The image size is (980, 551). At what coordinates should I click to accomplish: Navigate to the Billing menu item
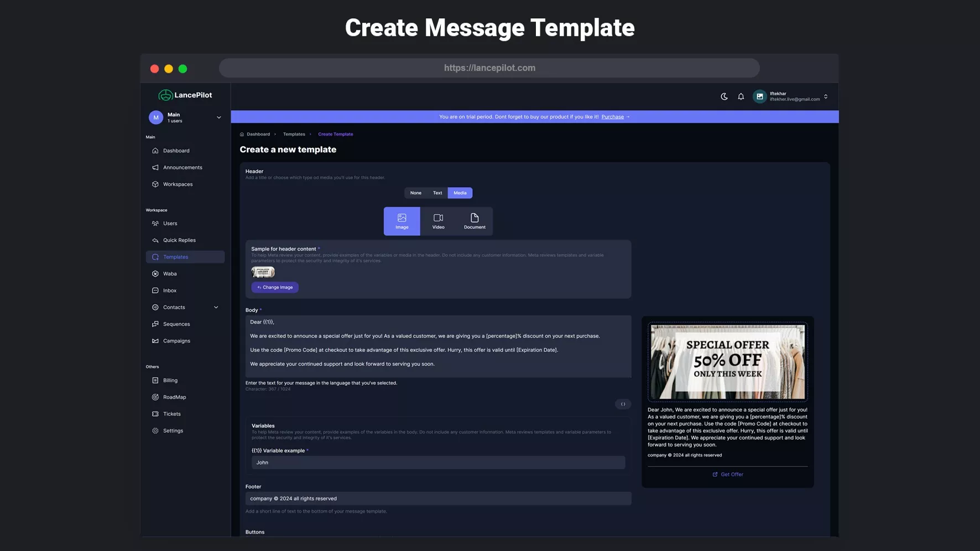pyautogui.click(x=170, y=381)
